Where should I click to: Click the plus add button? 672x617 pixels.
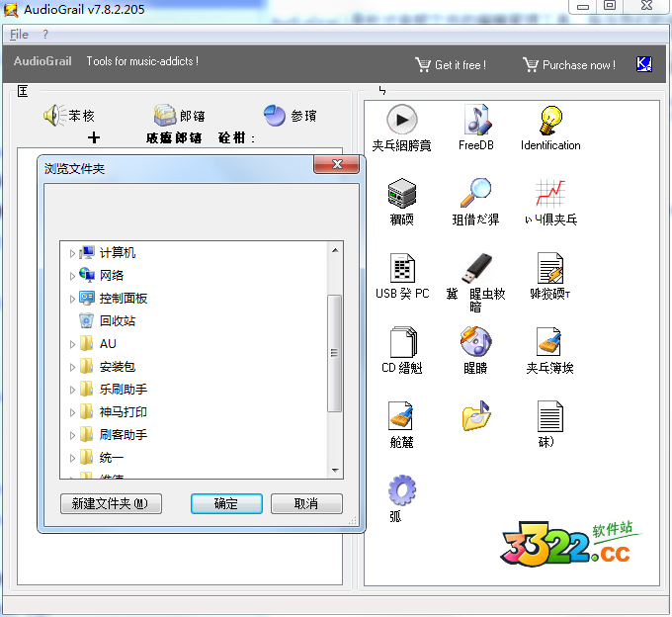[94, 137]
